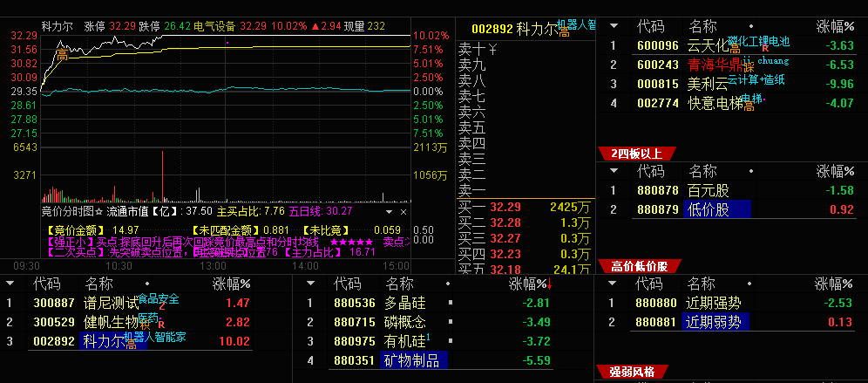Click the 10:30 mark on the time axis
Viewport: 868px width, 383px height.
[x=119, y=266]
